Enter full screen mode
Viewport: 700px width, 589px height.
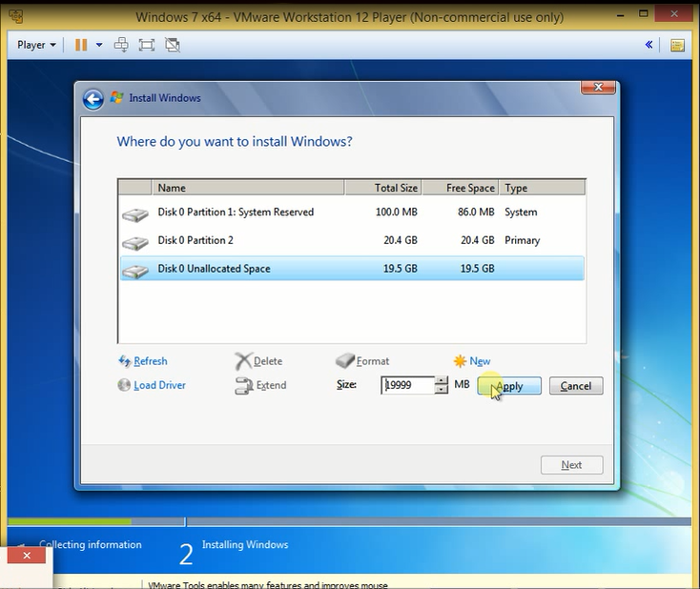pyautogui.click(x=147, y=45)
